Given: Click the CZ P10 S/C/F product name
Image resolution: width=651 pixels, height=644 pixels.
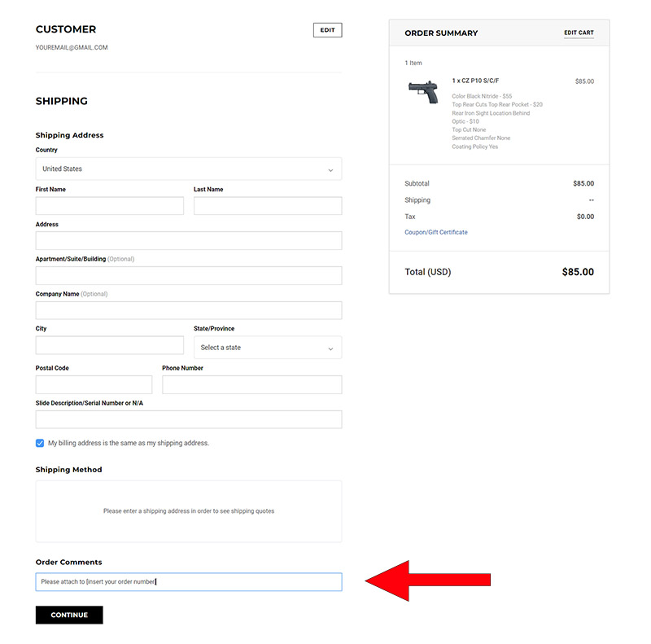Looking at the screenshot, I should click(476, 81).
